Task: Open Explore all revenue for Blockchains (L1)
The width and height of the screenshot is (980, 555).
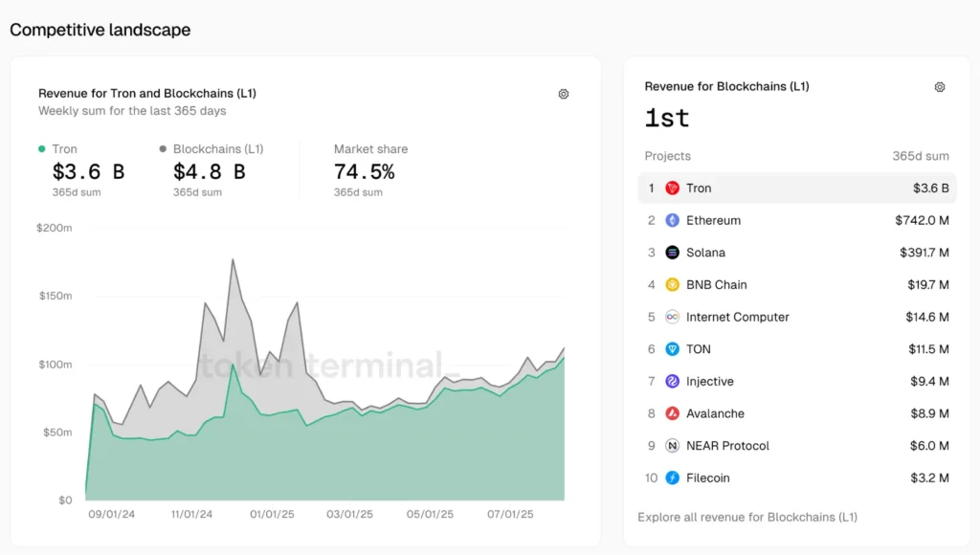Action: tap(747, 517)
